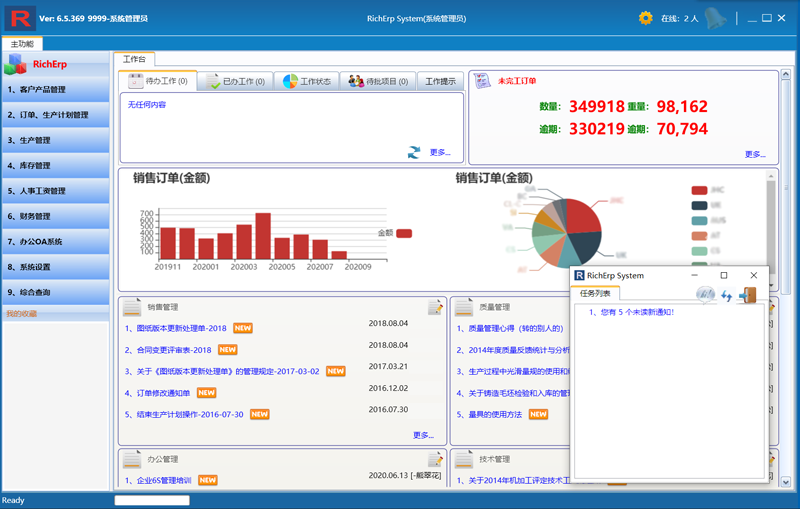The height and width of the screenshot is (509, 800).
Task: Click edit icon on 销售管理 panel header
Action: coord(435,307)
